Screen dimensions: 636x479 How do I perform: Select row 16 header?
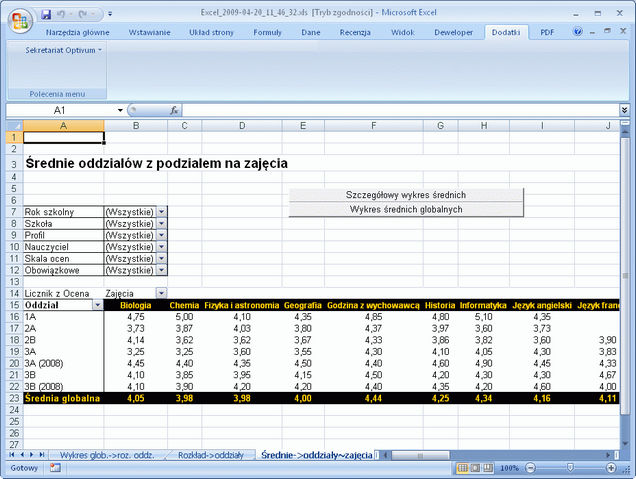click(15, 317)
